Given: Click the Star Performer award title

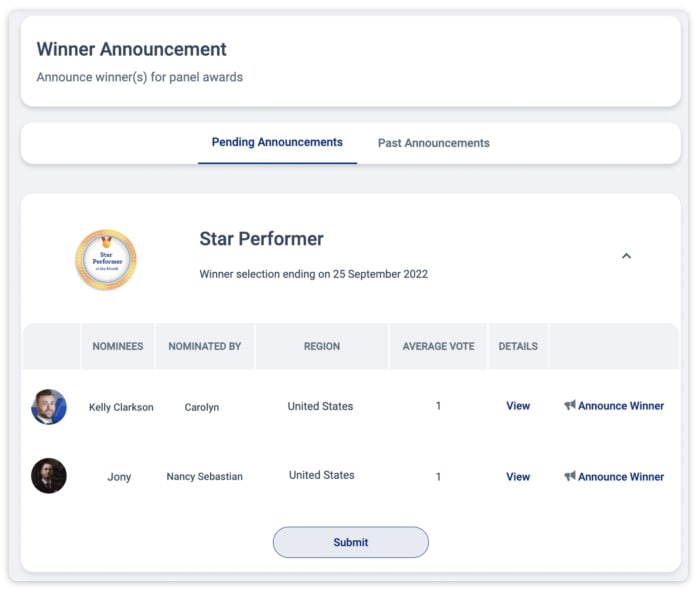Looking at the screenshot, I should 262,239.
